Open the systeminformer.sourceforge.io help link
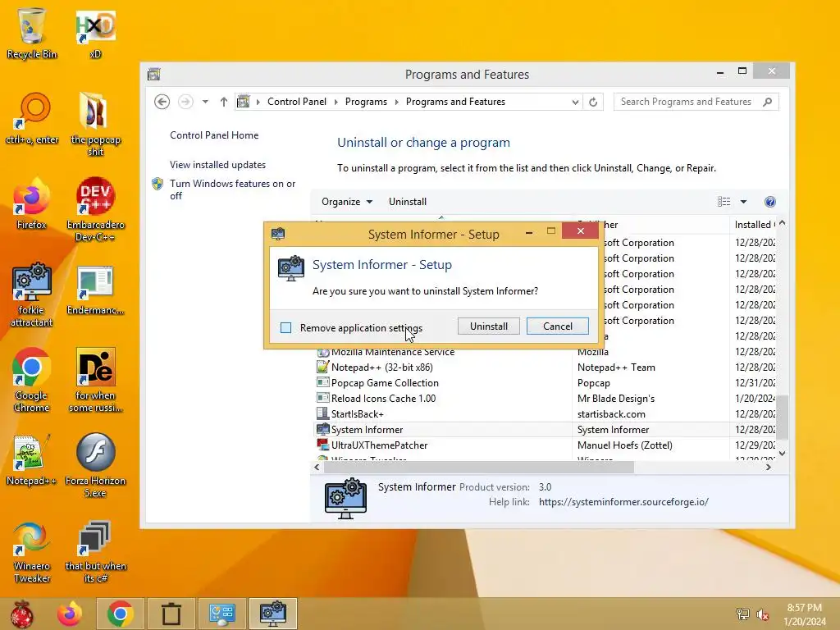The image size is (840, 630). pos(623,502)
